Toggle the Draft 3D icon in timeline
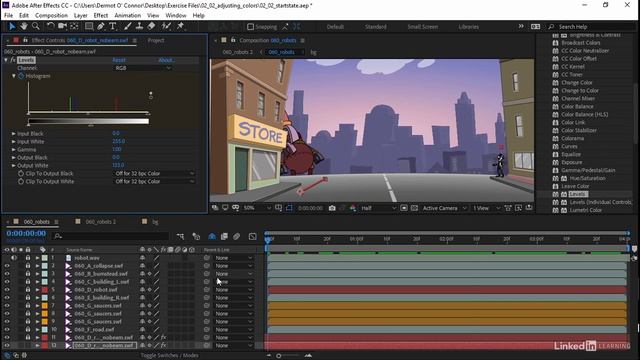Screen dimensions: 640x360 (196, 236)
